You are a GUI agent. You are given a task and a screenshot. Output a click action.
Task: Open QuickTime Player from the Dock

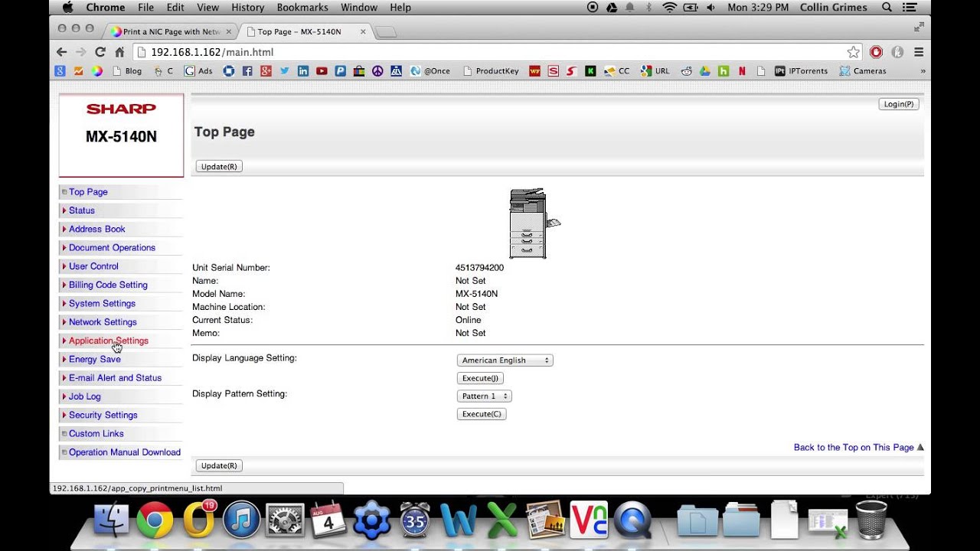tap(632, 522)
